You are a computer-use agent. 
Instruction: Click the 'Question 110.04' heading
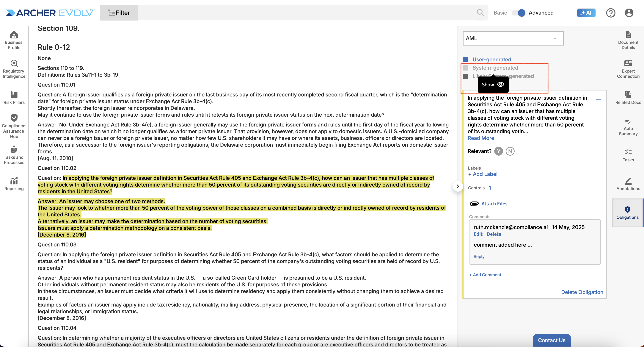click(x=57, y=328)
